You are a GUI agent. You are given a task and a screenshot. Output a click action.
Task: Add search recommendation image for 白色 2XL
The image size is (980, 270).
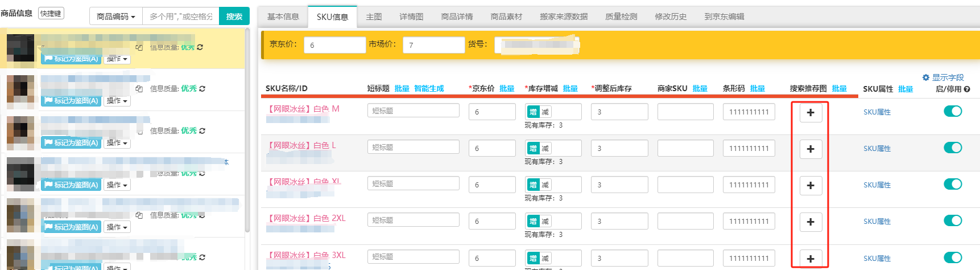tap(811, 222)
